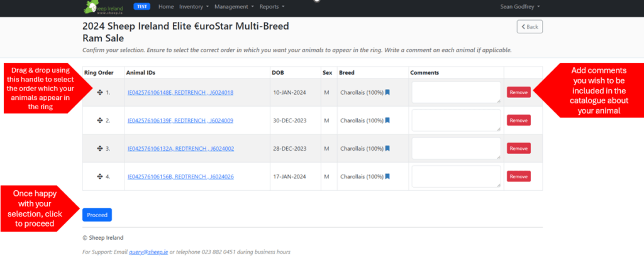Click bookmark icon in J6024009 breed cell

tap(387, 120)
